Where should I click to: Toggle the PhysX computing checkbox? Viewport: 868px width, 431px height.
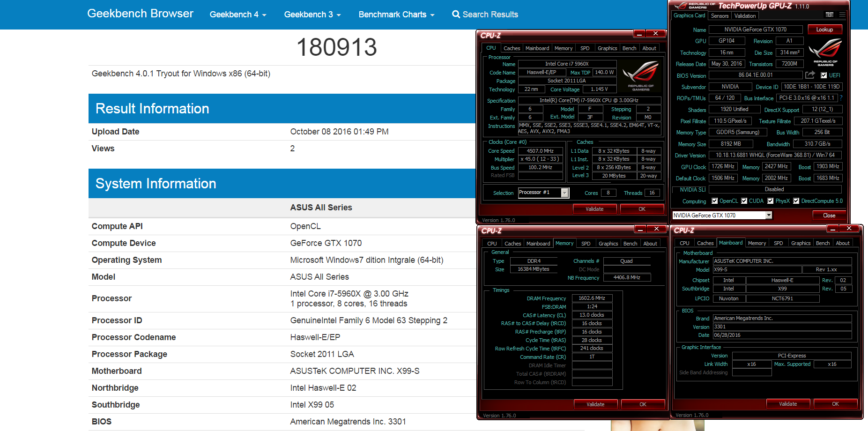tap(771, 201)
